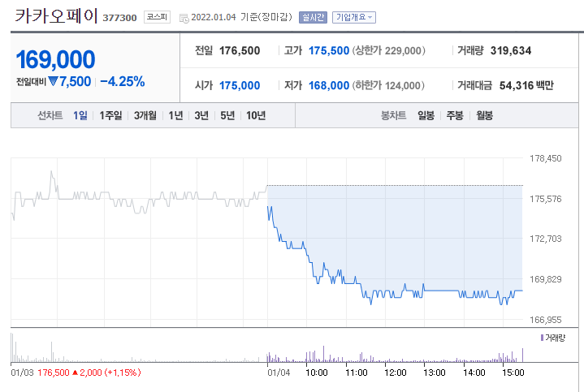Show the 10년 line chart
The height and width of the screenshot is (392, 584).
256,115
